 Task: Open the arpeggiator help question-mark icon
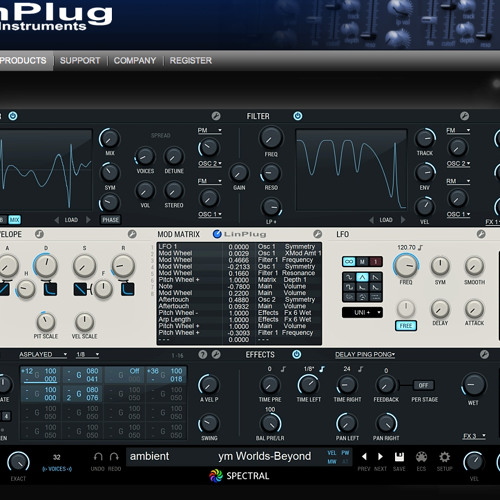[203, 354]
